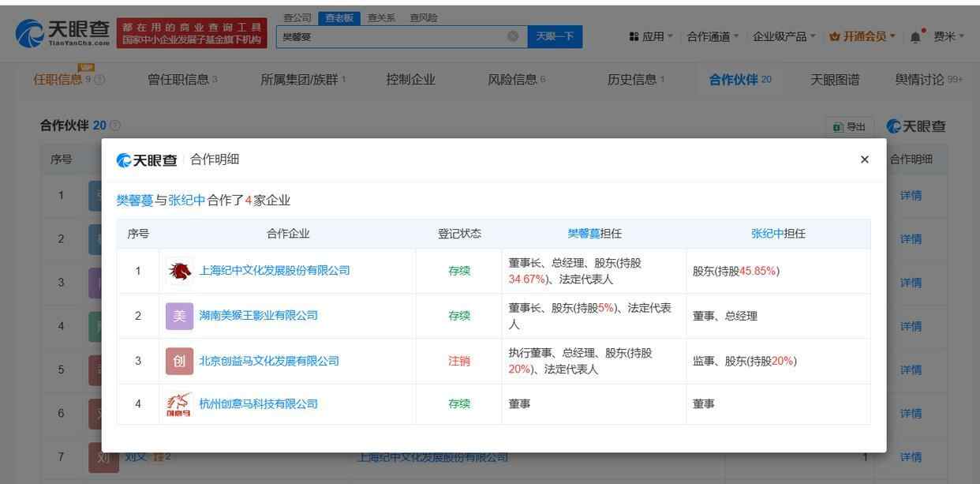The width and height of the screenshot is (980, 484).
Task: Close the 合作明细 dialog
Action: pos(864,159)
